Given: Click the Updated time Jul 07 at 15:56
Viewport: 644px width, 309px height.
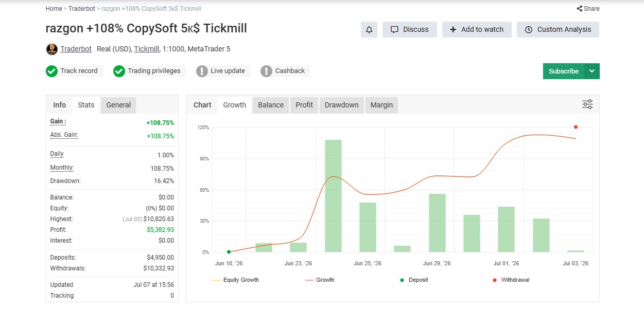Looking at the screenshot, I should point(153,285).
